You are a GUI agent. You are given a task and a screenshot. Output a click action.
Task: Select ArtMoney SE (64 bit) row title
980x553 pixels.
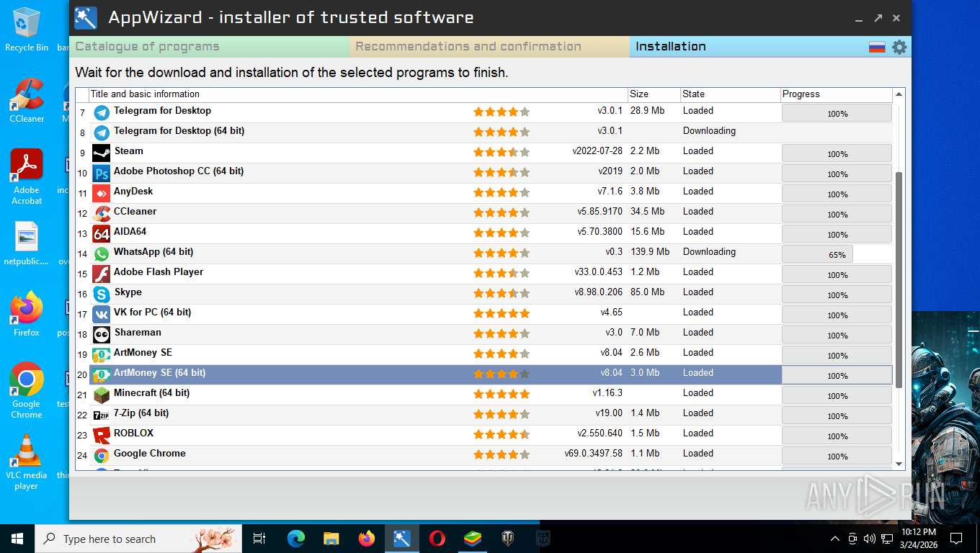click(159, 373)
